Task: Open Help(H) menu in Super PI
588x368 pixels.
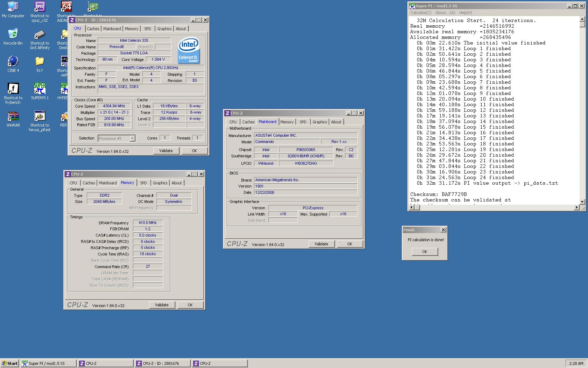Action: pyautogui.click(x=465, y=13)
